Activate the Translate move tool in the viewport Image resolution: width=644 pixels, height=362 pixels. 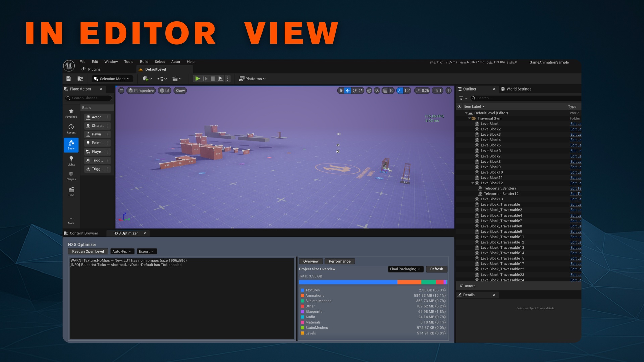pos(348,90)
